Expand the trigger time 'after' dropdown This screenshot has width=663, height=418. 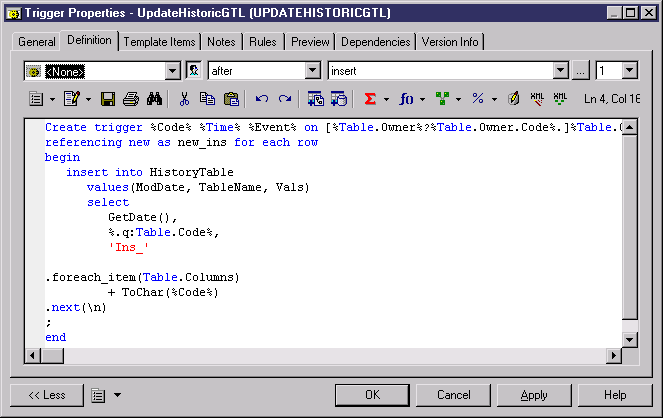pyautogui.click(x=310, y=71)
